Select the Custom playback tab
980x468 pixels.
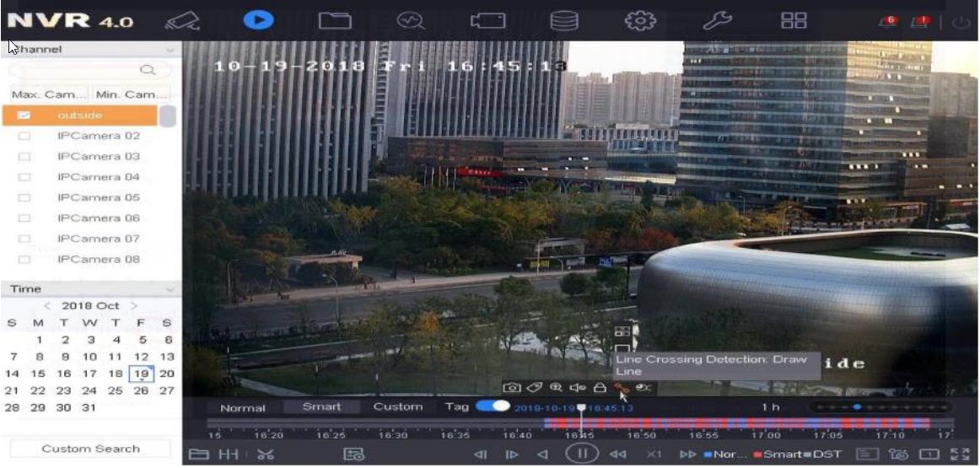(397, 406)
